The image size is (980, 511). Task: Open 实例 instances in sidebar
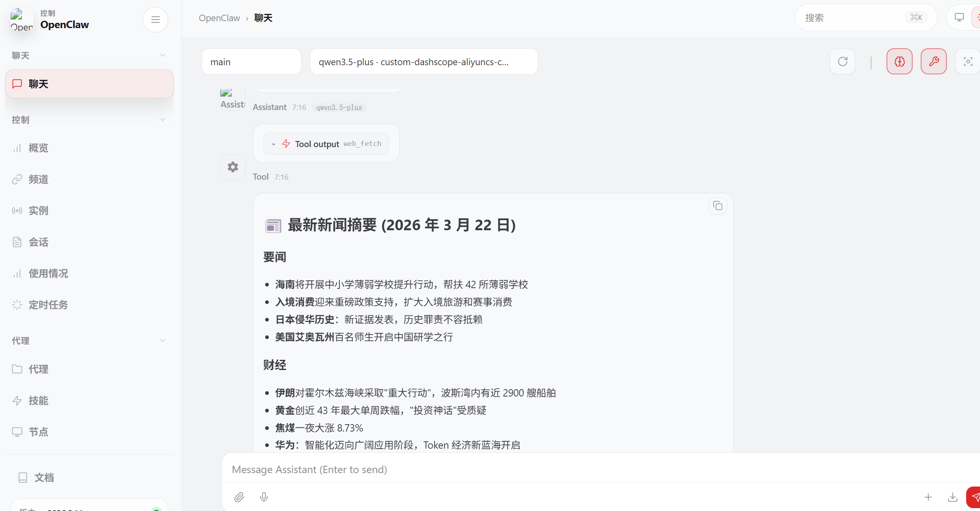pyautogui.click(x=89, y=211)
